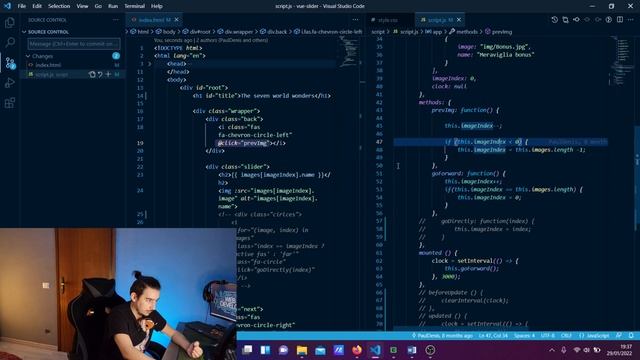
Task: Open the Extensions view
Action: (x=10, y=102)
